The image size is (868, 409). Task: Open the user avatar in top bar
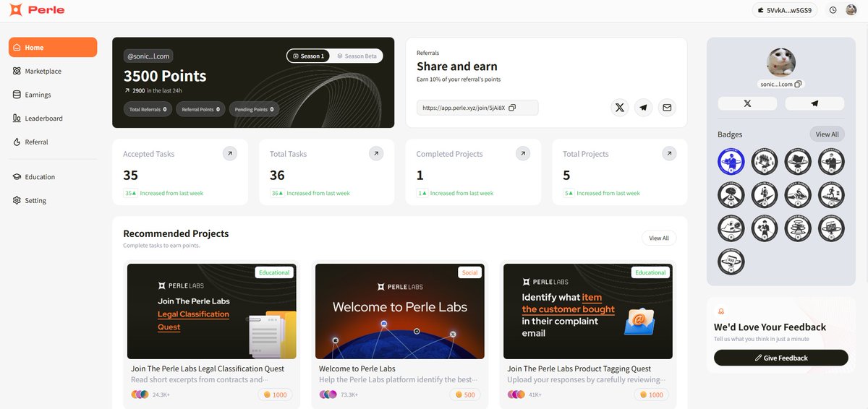(x=851, y=10)
